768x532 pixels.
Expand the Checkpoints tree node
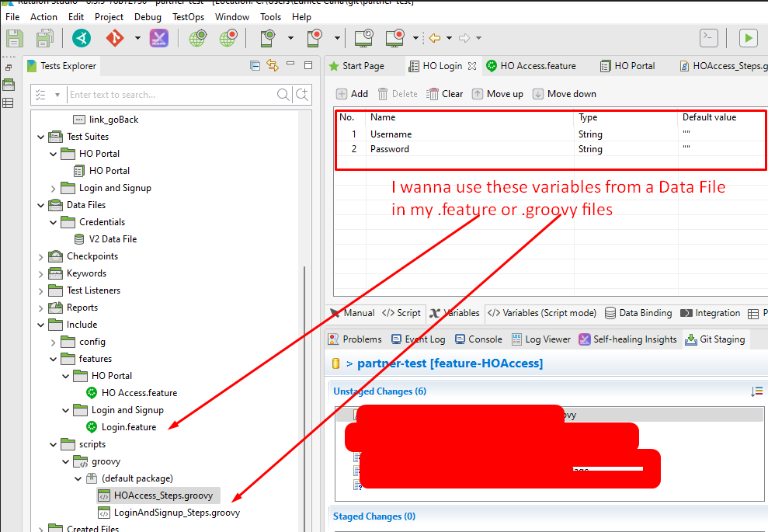click(x=40, y=256)
